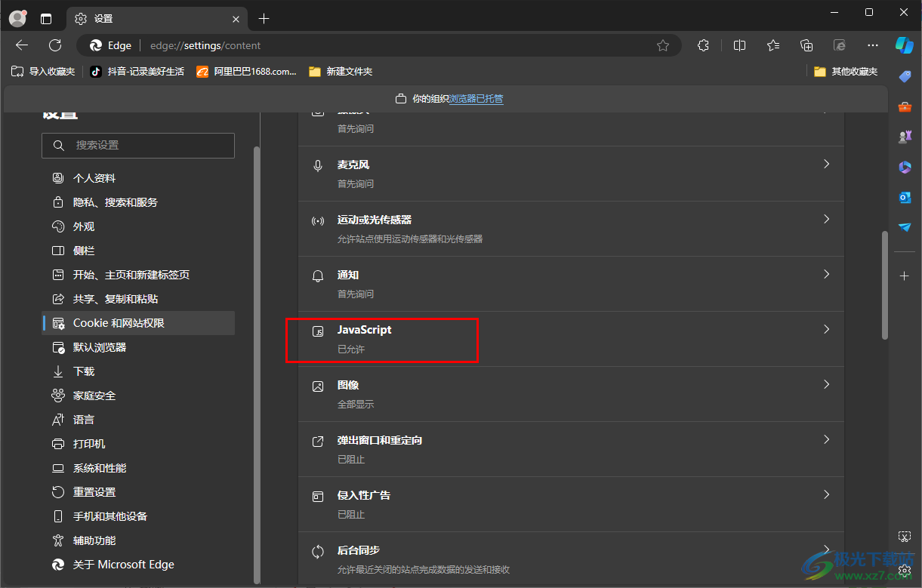
Task: Open the profile avatar menu
Action: point(17,18)
